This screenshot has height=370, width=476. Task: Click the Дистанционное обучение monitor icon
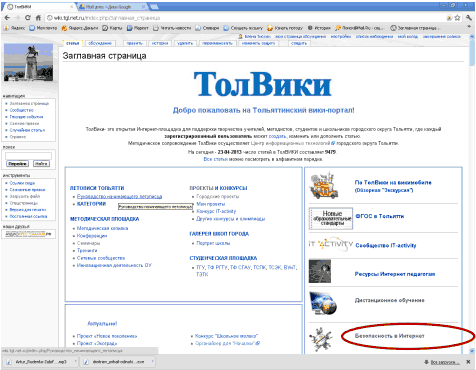pyautogui.click(x=323, y=303)
